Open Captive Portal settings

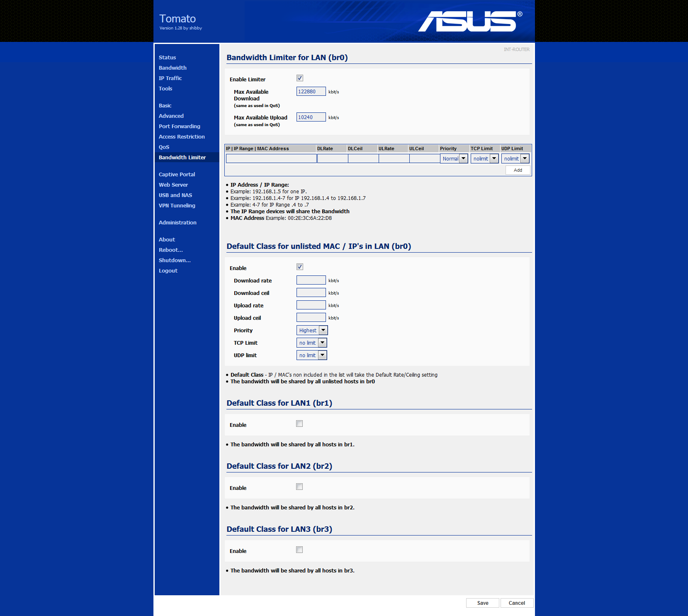177,174
